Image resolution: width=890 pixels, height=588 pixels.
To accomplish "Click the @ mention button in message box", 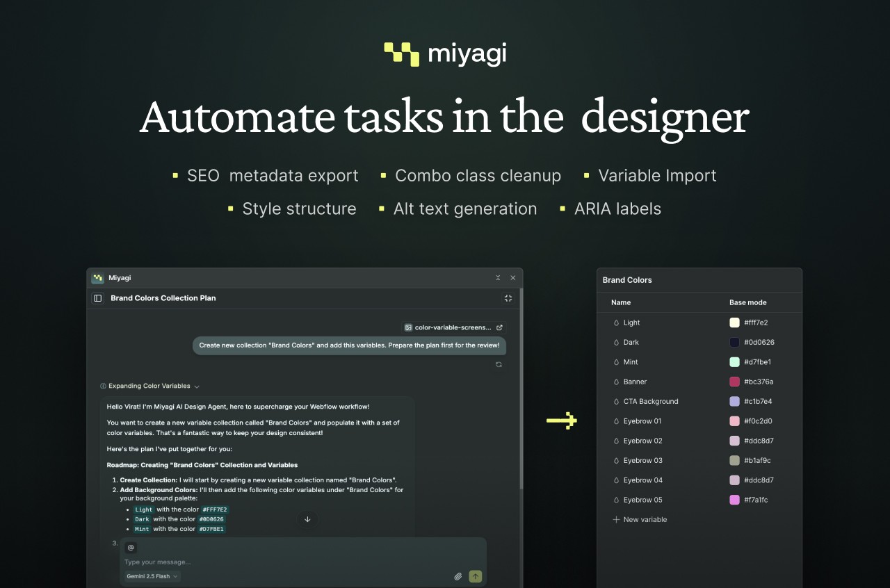I will coord(131,548).
